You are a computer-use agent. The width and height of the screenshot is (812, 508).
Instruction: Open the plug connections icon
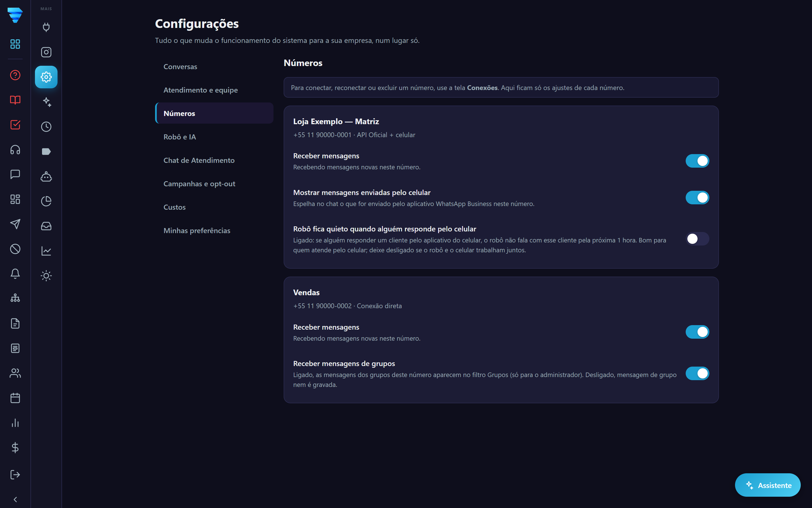point(46,27)
